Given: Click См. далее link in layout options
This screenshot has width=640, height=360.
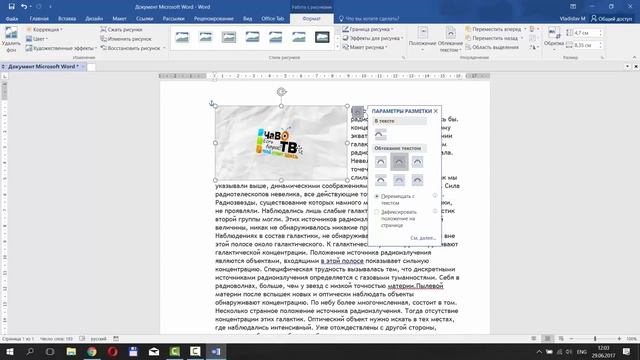Looking at the screenshot, I should (423, 238).
